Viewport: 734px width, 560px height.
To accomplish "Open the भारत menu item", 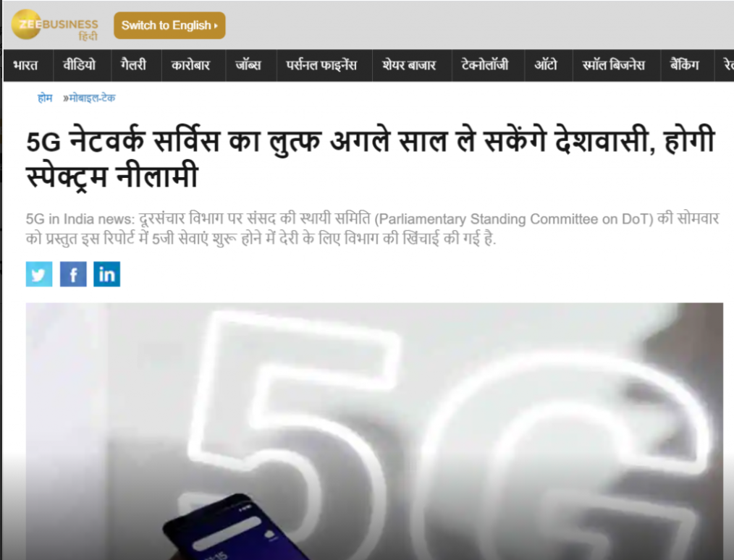I will click(26, 65).
